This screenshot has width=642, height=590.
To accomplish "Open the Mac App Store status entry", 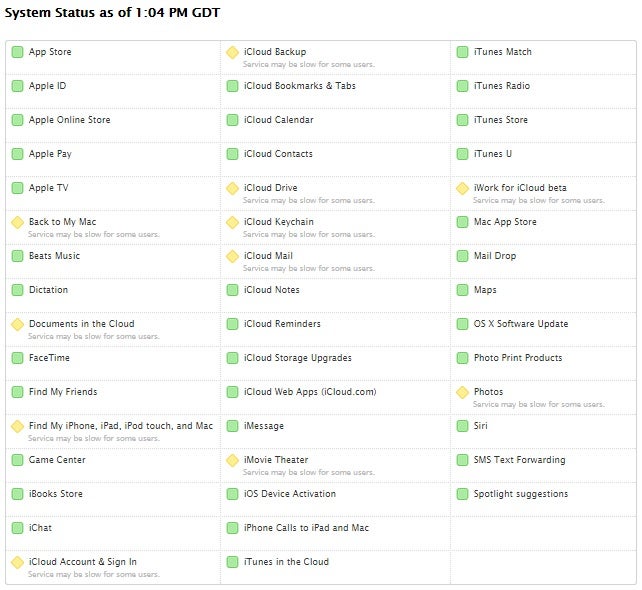I will 505,222.
